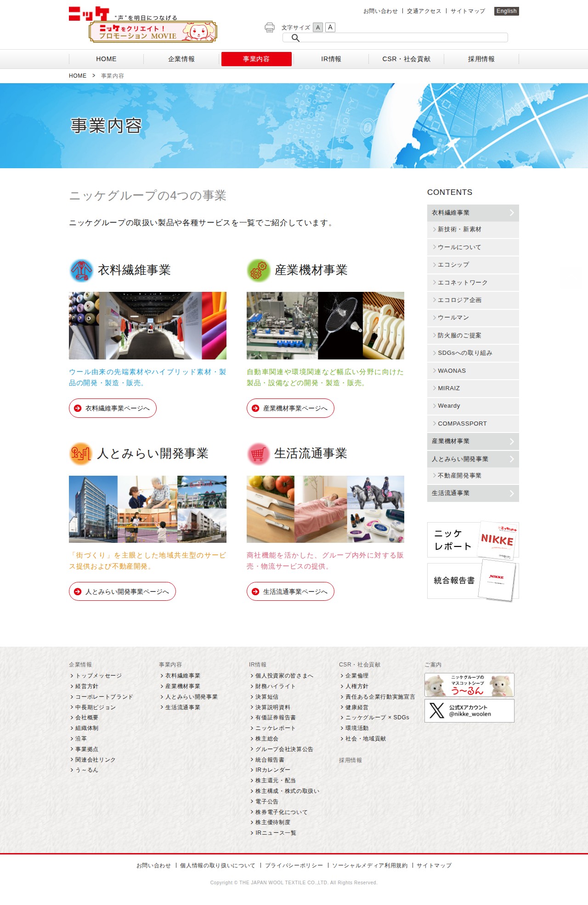Open the ニッケレポート banner
This screenshot has height=905, width=588.
(x=473, y=540)
